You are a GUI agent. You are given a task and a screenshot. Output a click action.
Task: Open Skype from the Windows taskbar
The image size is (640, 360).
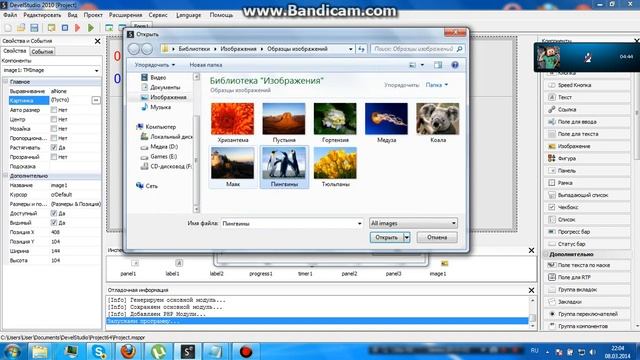(x=99, y=351)
